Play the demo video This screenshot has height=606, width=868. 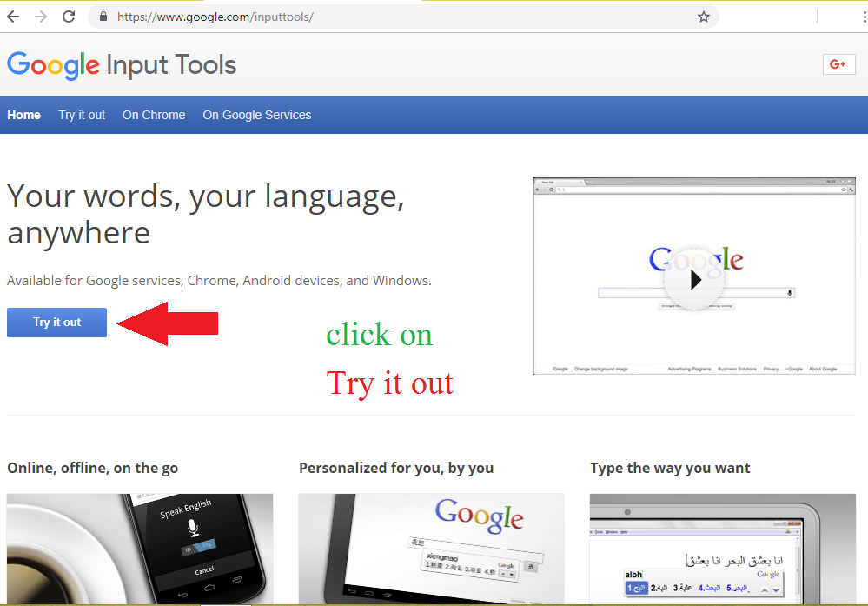(x=694, y=280)
